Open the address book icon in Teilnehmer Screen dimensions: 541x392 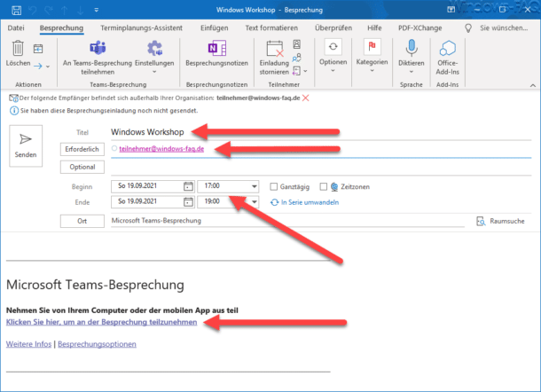pyautogui.click(x=297, y=44)
